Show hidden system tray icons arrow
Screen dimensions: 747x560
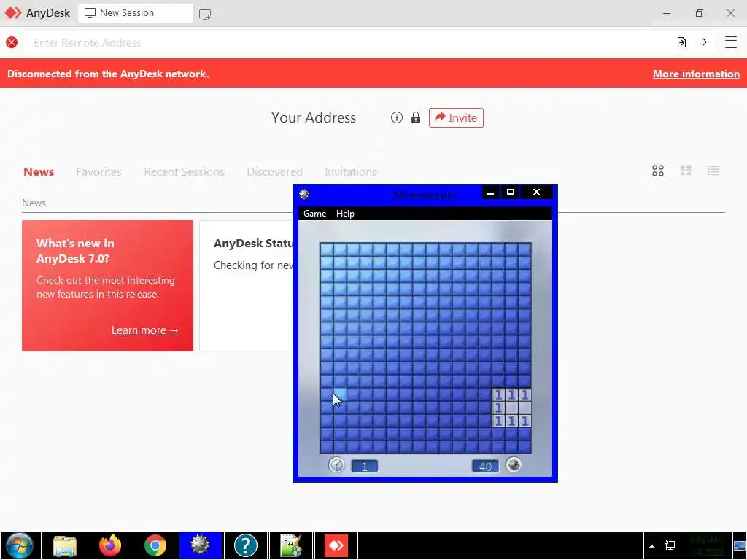[651, 546]
